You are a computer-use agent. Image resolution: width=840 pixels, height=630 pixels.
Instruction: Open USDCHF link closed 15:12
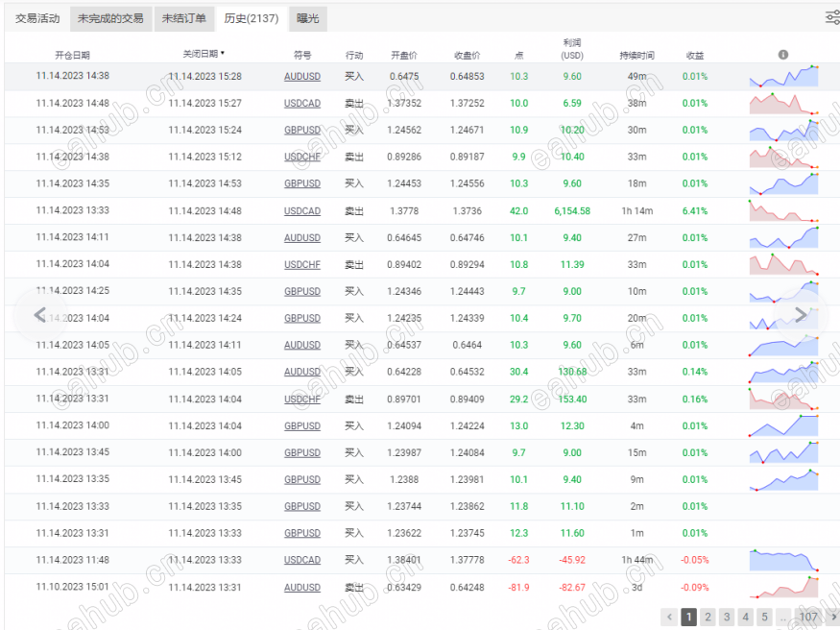coord(302,157)
